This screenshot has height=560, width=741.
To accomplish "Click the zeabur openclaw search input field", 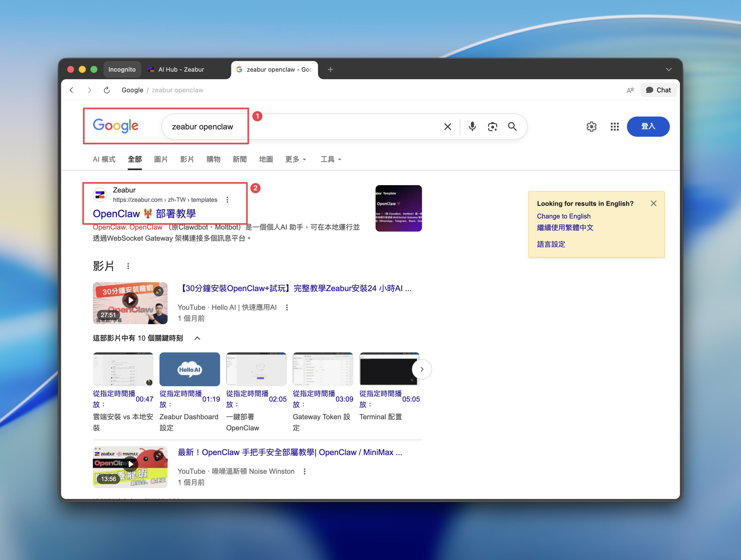I will coord(302,127).
